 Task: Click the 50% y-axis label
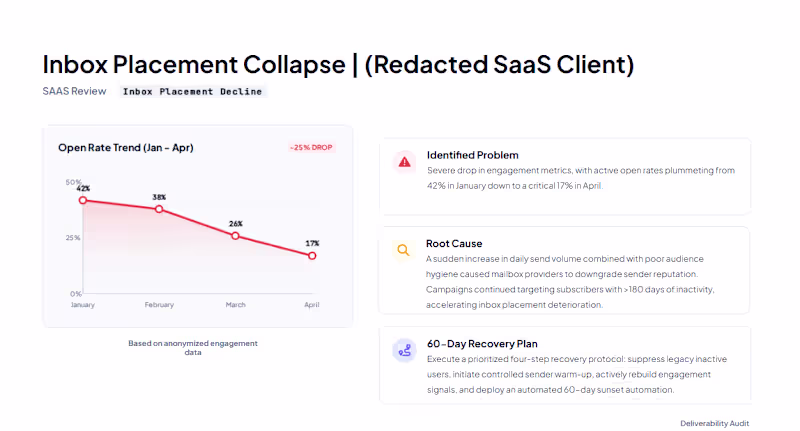[x=73, y=182]
